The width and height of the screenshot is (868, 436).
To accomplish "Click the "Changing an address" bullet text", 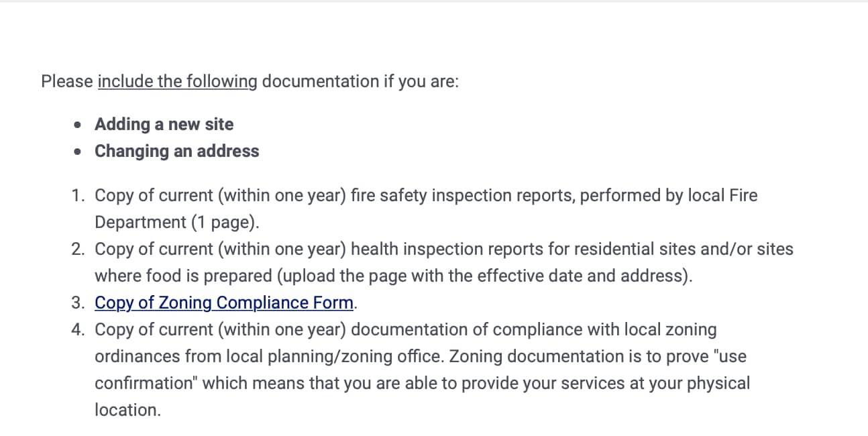I will click(176, 151).
